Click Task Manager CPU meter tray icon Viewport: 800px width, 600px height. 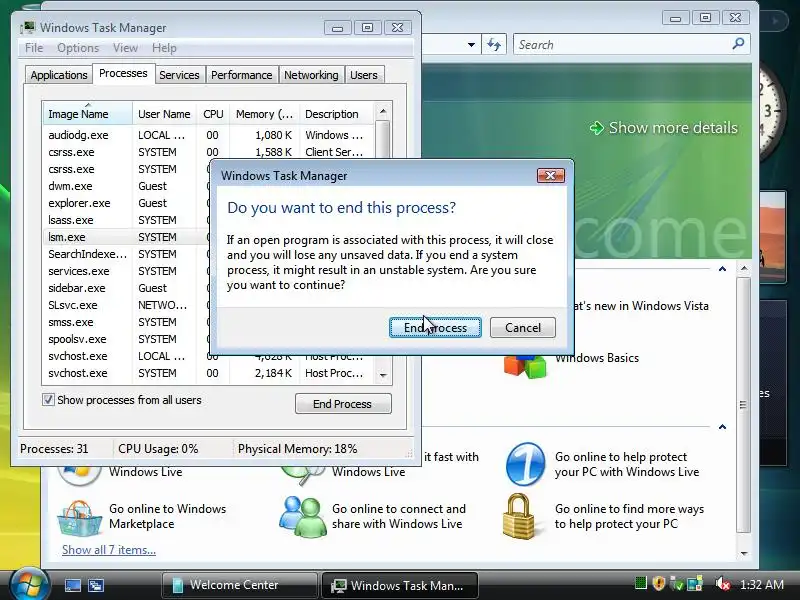coord(641,583)
